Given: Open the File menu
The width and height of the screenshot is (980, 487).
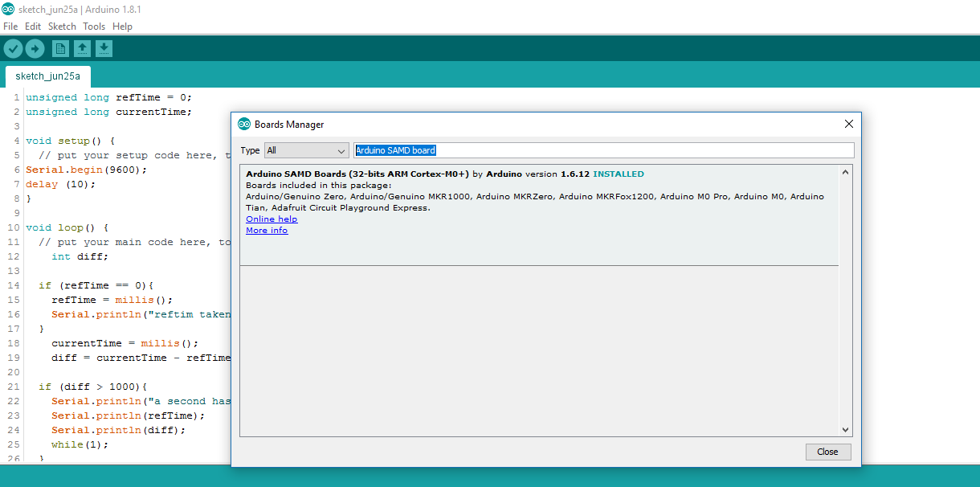Looking at the screenshot, I should click(x=10, y=27).
